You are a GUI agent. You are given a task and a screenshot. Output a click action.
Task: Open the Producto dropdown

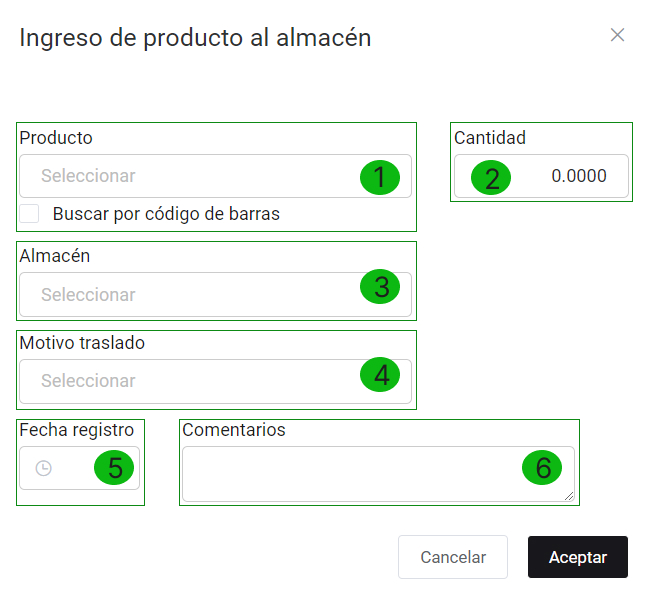pos(190,176)
